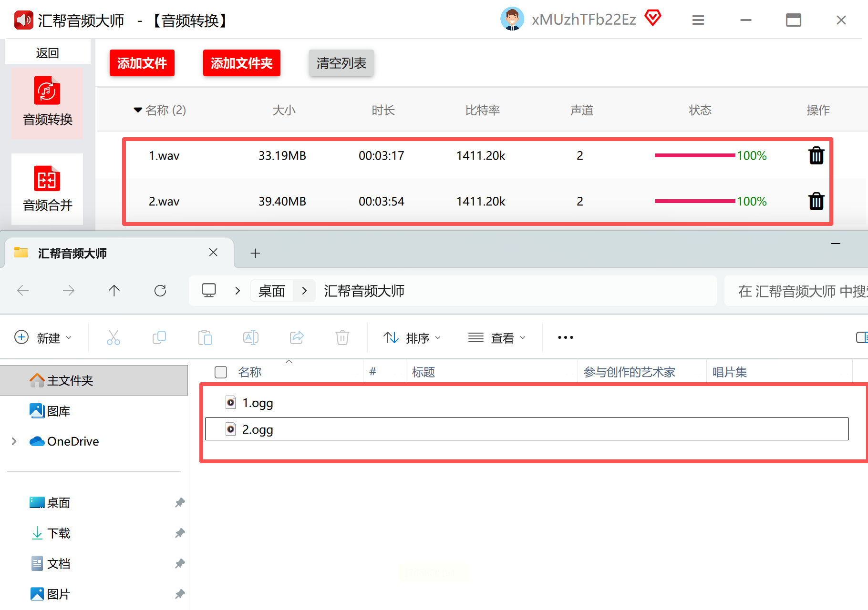The height and width of the screenshot is (610, 868).
Task: Click the progress bar for 1.wav
Action: pos(695,155)
